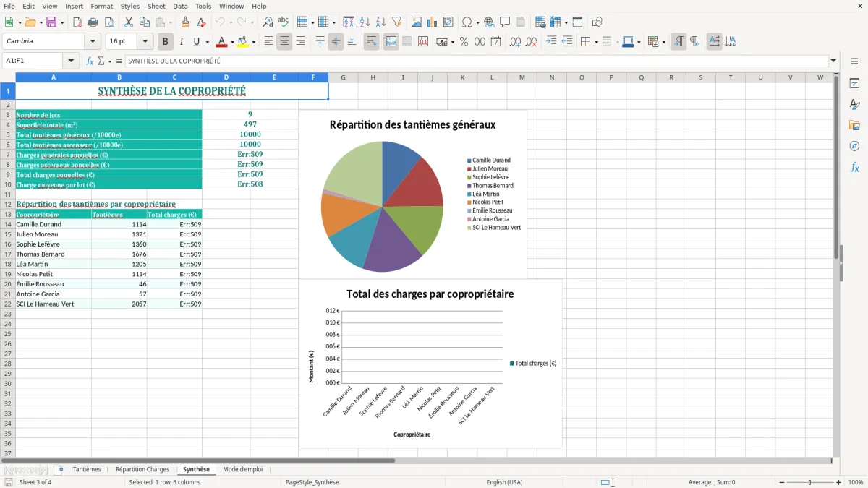Click the zoom slider handle
This screenshot has height=488, width=868.
point(809,482)
